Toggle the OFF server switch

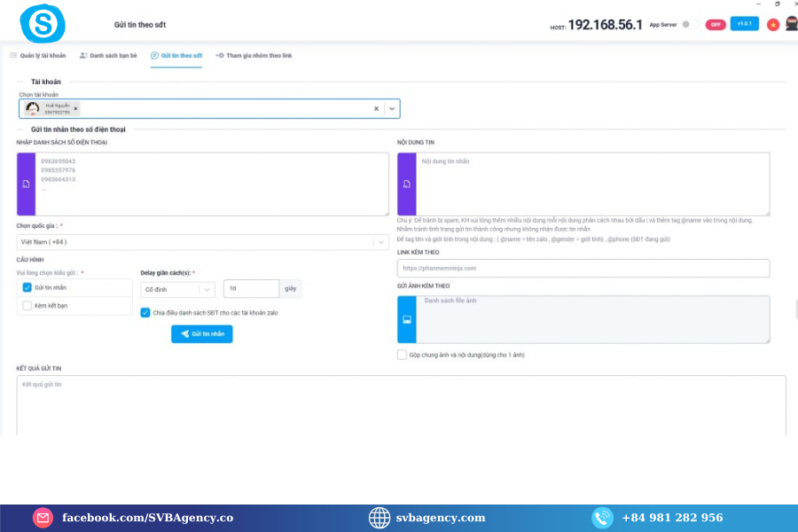point(715,25)
